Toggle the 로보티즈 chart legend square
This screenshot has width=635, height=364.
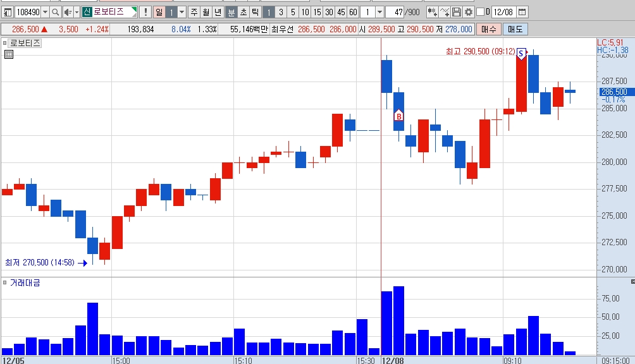point(5,43)
